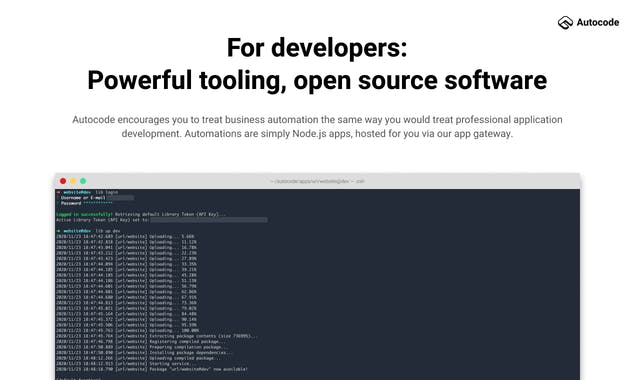Click the "now available!" package log line
Image resolution: width=635 pixels, height=380 pixels.
point(152,369)
